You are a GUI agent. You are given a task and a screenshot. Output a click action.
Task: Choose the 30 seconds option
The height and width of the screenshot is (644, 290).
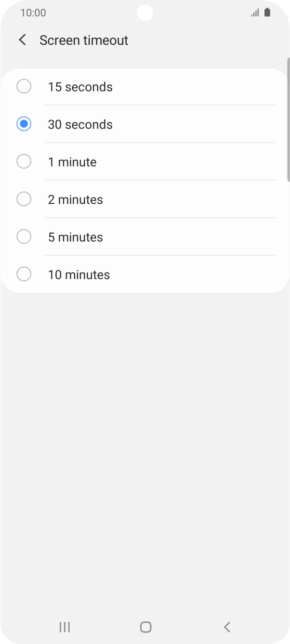[24, 124]
